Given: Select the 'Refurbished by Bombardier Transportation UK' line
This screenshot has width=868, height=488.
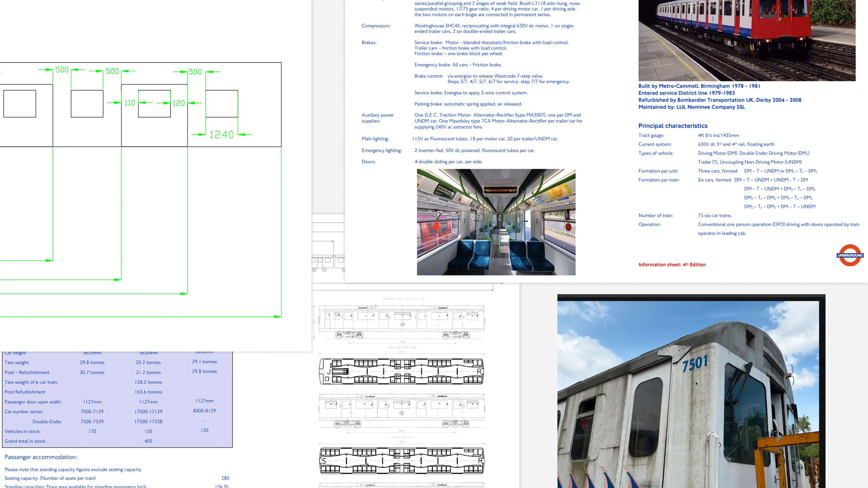Looking at the screenshot, I should pos(720,100).
